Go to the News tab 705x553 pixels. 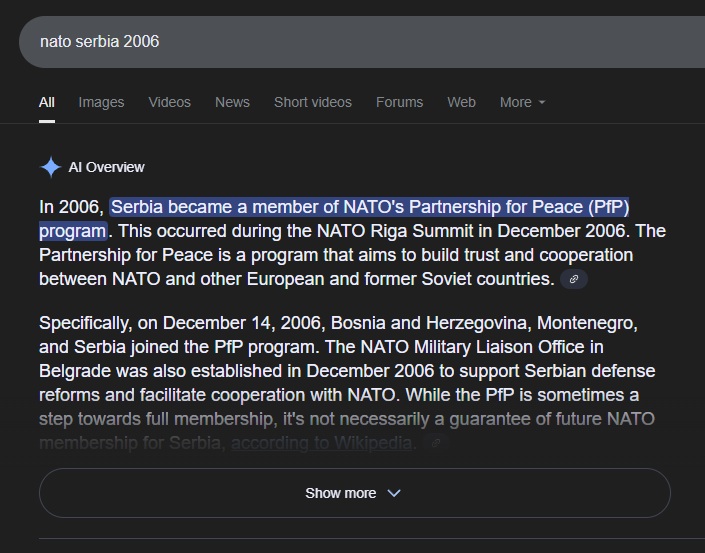pos(232,102)
